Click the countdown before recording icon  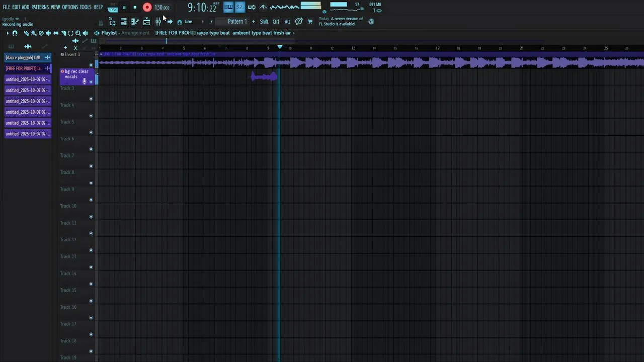click(239, 7)
